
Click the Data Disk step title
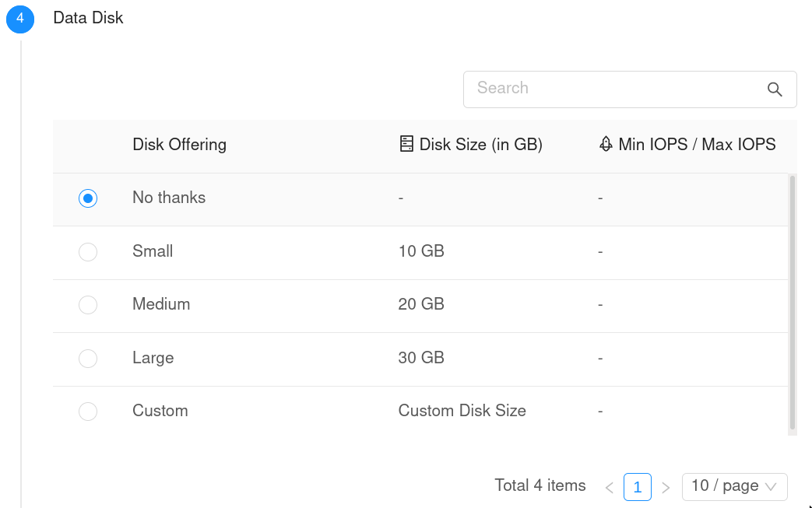88,18
